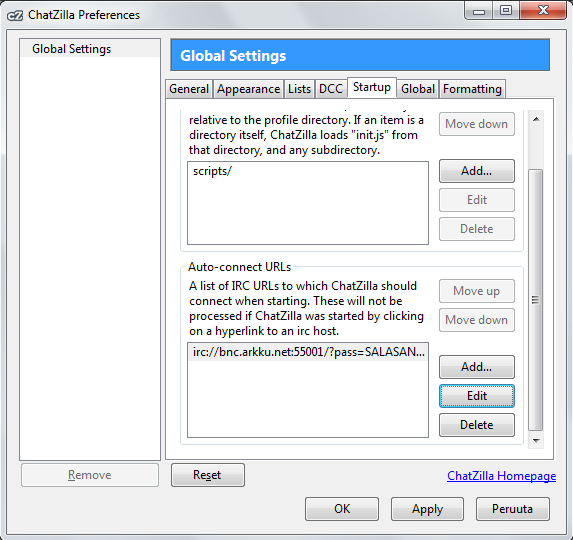Click the ChatZilla logo in the title bar
Image resolution: width=573 pixels, height=540 pixels.
point(15,16)
